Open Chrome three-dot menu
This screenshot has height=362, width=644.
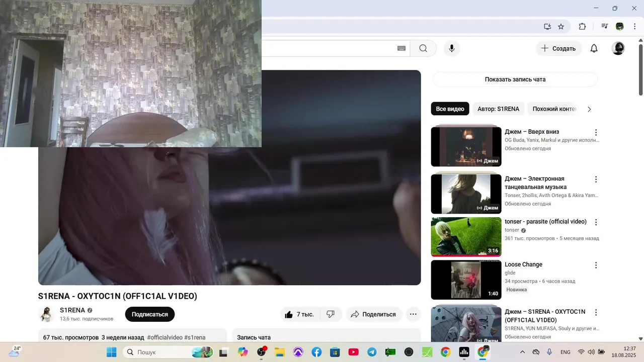click(634, 27)
